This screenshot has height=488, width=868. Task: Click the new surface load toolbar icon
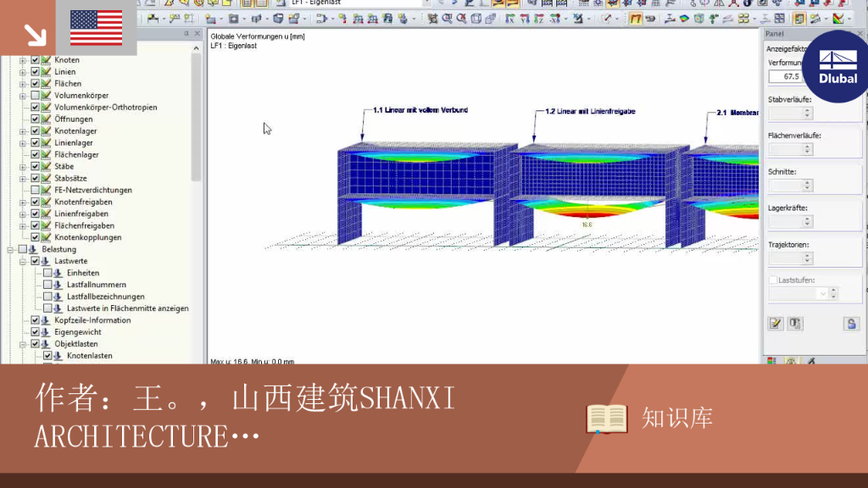pos(387,19)
